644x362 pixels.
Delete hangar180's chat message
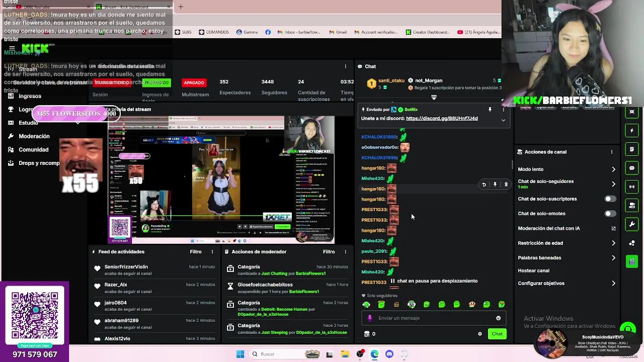[506, 185]
